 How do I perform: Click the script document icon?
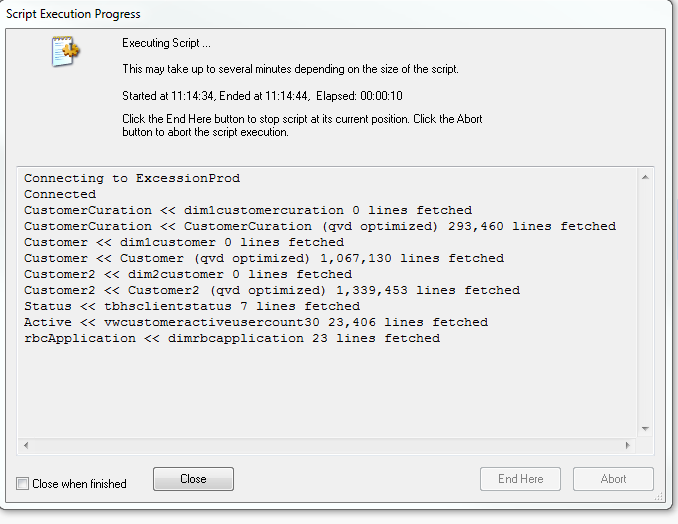pos(66,53)
